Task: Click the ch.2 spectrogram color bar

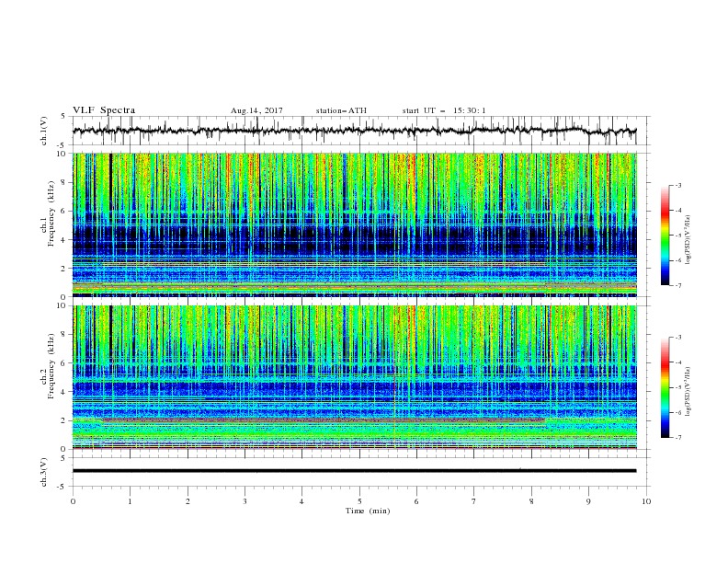Action: point(665,387)
